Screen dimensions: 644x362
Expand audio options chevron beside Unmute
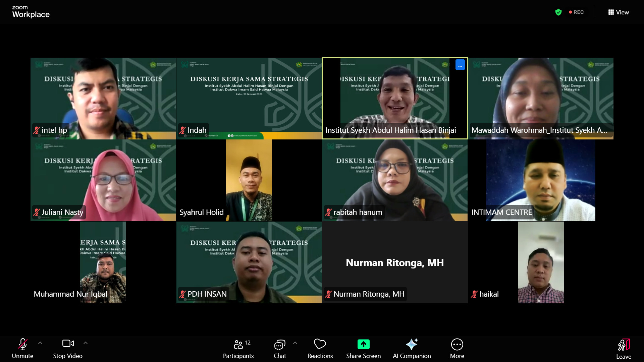[x=40, y=343]
